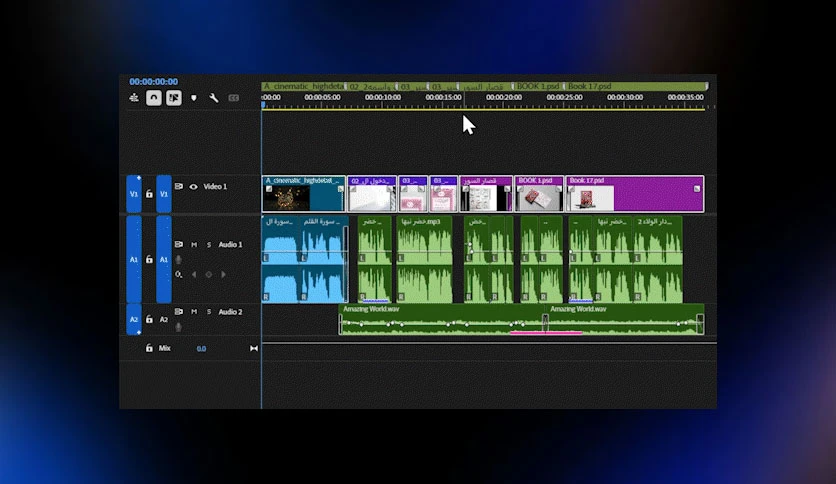Open the Timeline Display Settings wrench menu
The height and width of the screenshot is (484, 836).
point(214,98)
